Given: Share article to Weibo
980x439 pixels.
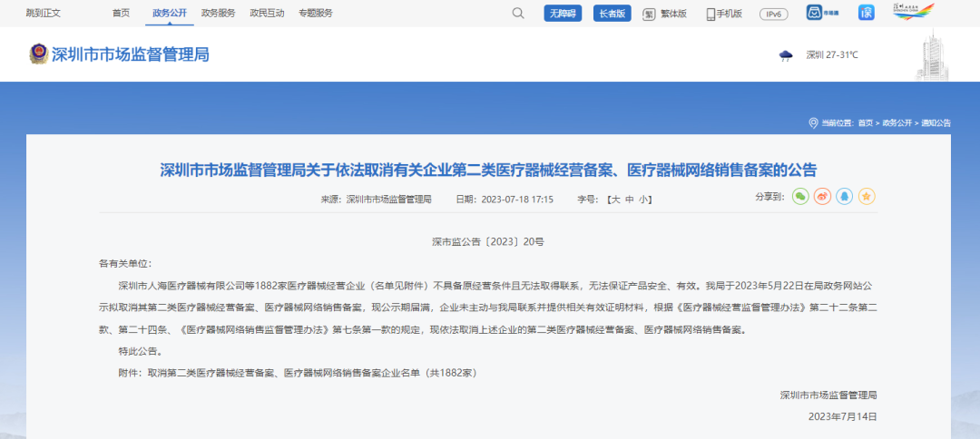Looking at the screenshot, I should [x=822, y=196].
